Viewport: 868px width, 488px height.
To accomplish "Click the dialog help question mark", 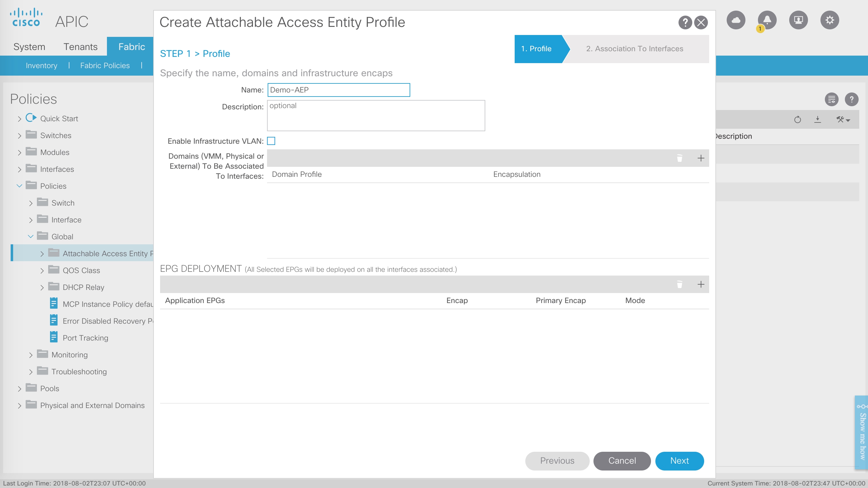I will [x=685, y=22].
